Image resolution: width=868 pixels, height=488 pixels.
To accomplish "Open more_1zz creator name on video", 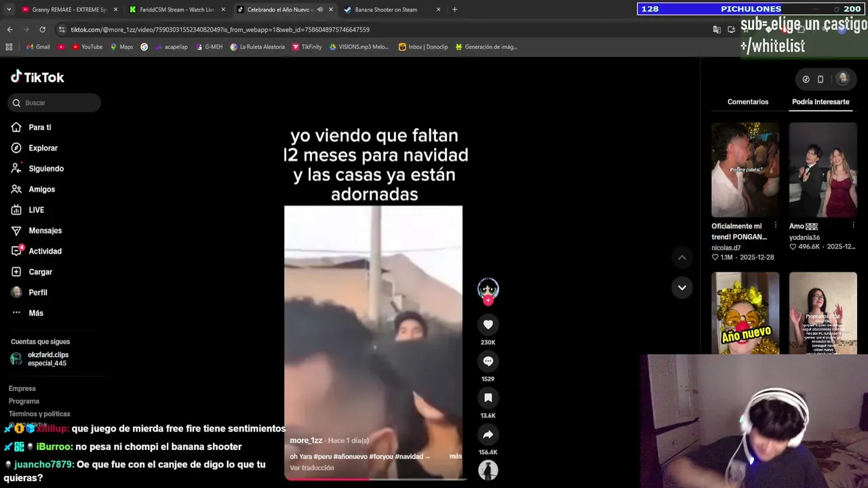I will coord(306,441).
